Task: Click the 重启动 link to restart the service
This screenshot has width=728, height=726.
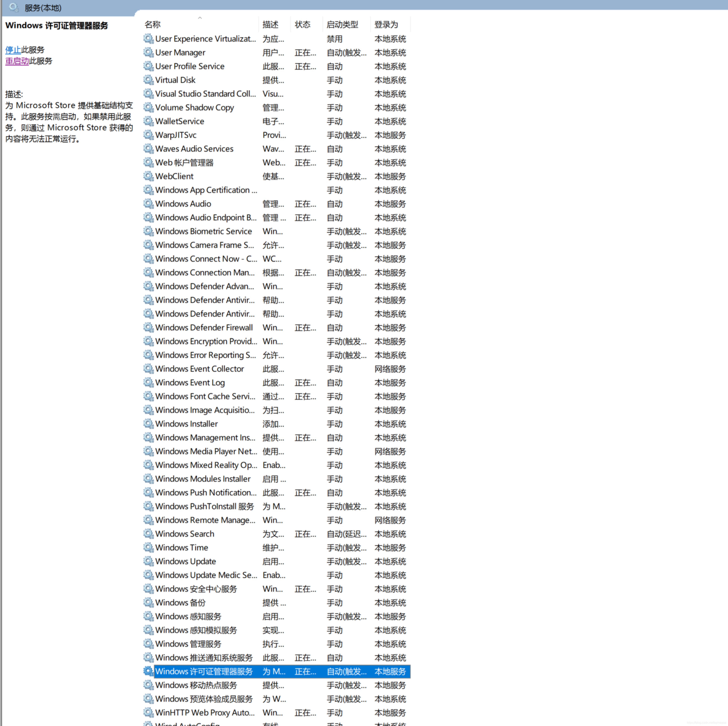Action: [17, 61]
